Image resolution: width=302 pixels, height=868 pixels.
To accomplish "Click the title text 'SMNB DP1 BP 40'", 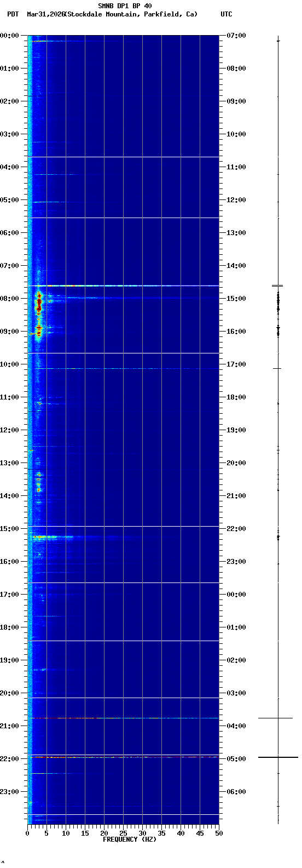I will point(125,6).
